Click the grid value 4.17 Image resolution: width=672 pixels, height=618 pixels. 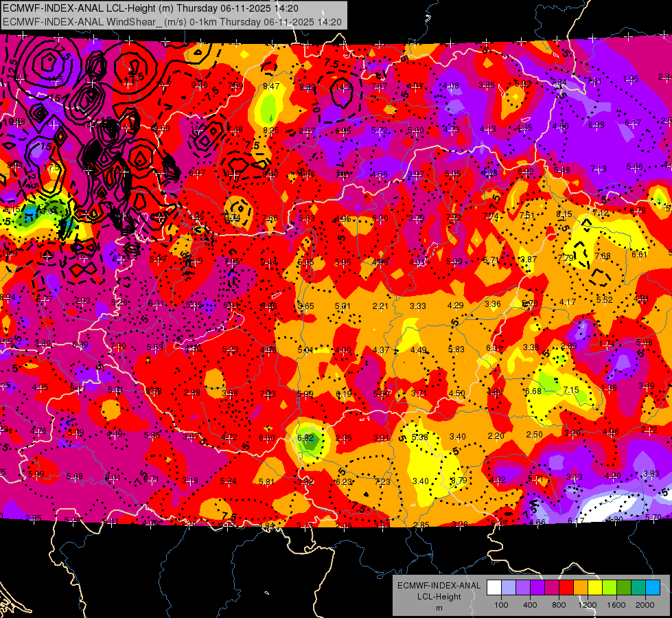pos(568,302)
